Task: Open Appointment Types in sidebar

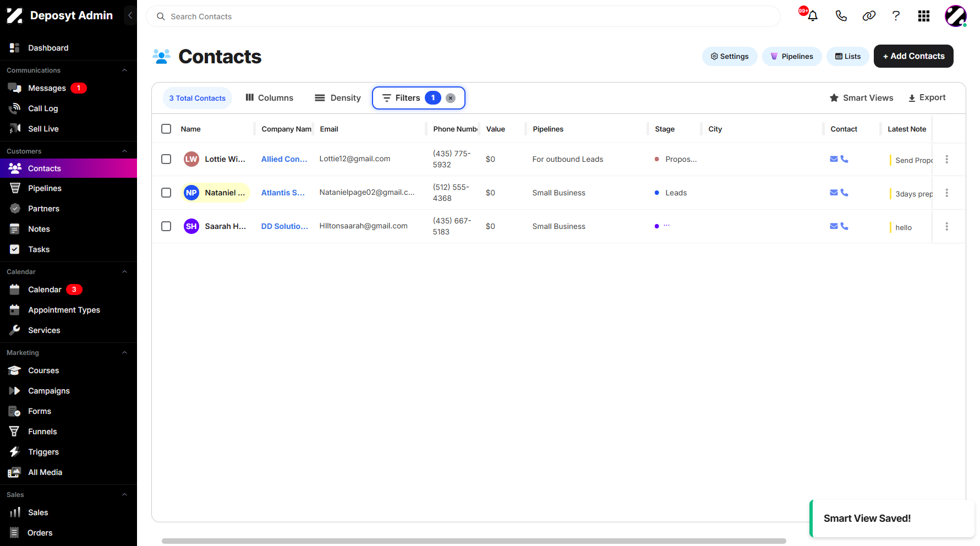Action: point(68,310)
